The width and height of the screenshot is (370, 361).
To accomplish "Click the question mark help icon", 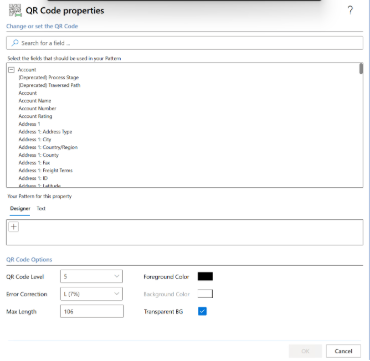I will [350, 10].
